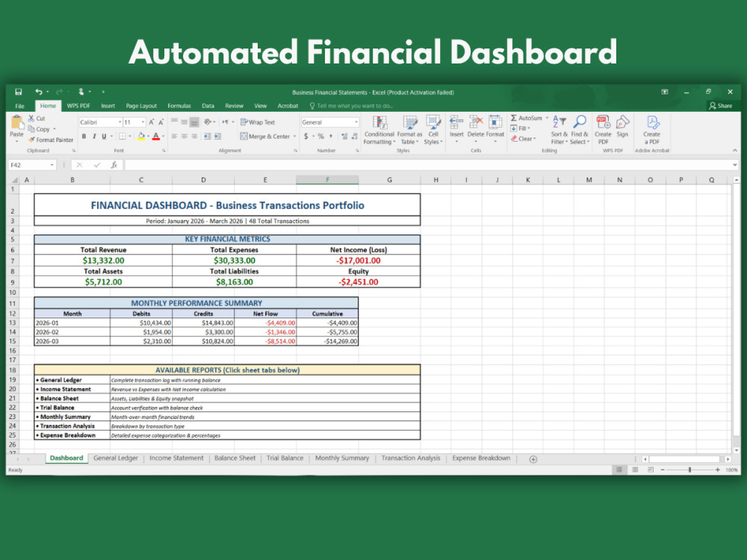Screen dimensions: 747x560
Task: Open the font name Calibri dropdown
Action: [x=120, y=122]
